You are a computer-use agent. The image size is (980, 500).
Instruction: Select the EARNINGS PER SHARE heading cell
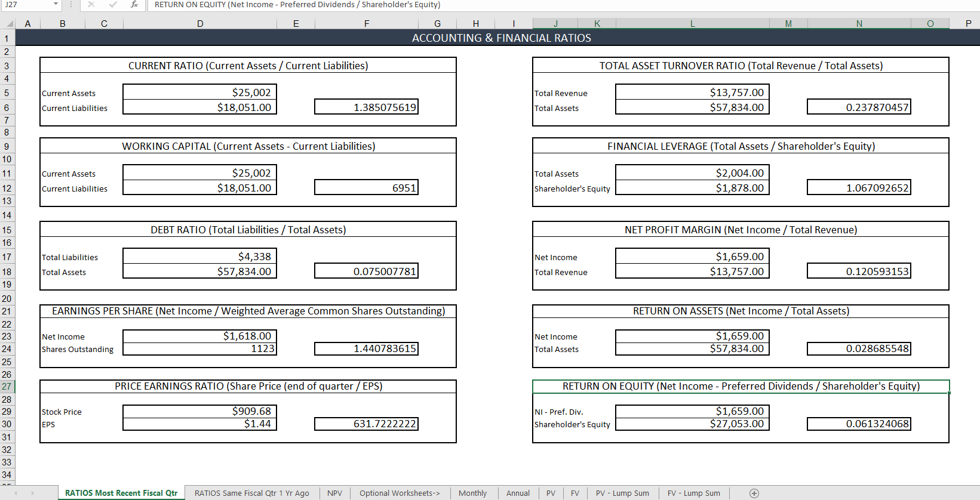pyautogui.click(x=248, y=311)
